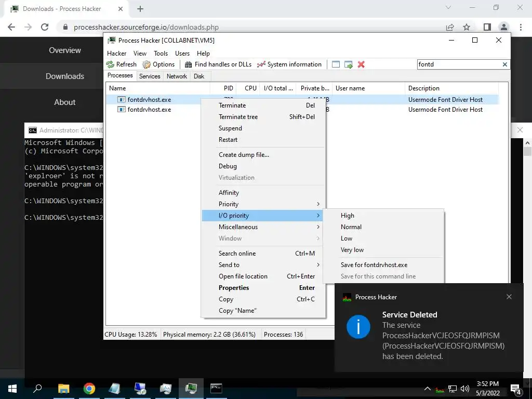
Task: Click About in the website sidebar
Action: tap(65, 102)
